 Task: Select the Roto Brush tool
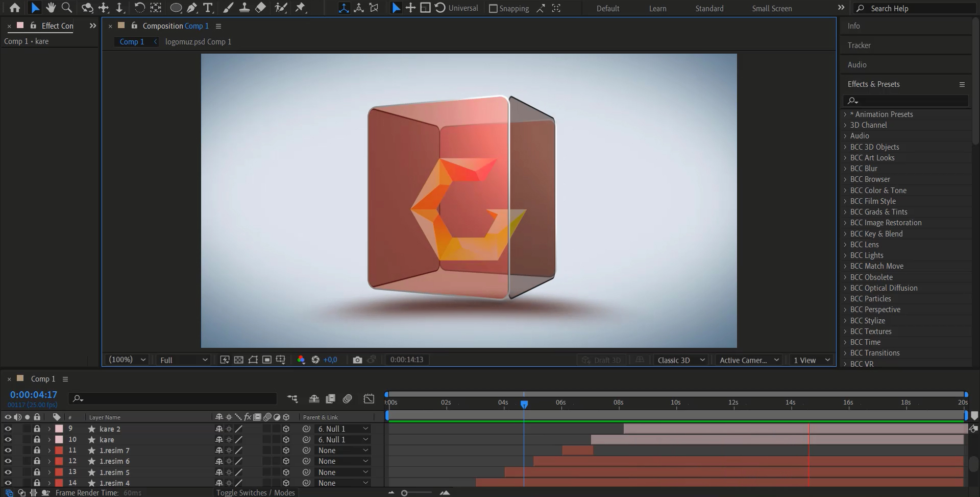tap(281, 8)
